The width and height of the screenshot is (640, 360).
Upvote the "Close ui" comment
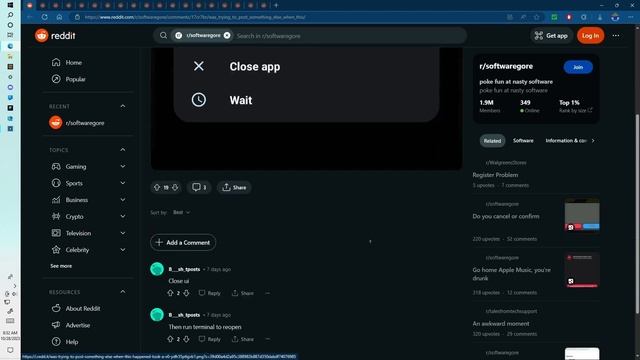pos(170,293)
